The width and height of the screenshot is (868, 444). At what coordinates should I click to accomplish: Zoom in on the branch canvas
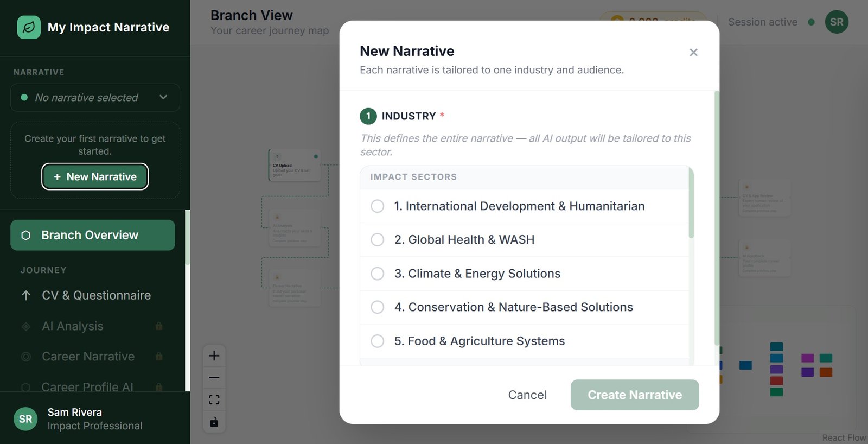click(x=214, y=356)
